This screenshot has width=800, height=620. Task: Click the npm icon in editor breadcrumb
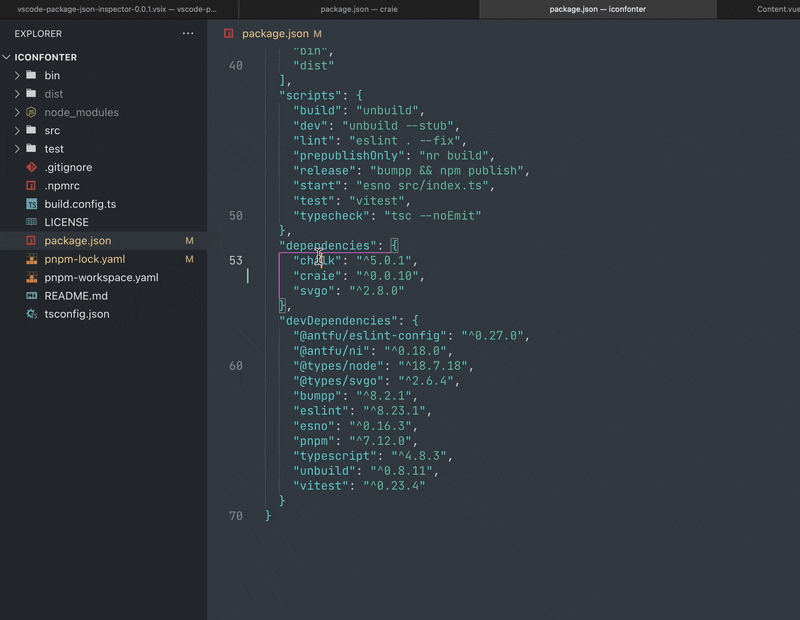[x=229, y=33]
